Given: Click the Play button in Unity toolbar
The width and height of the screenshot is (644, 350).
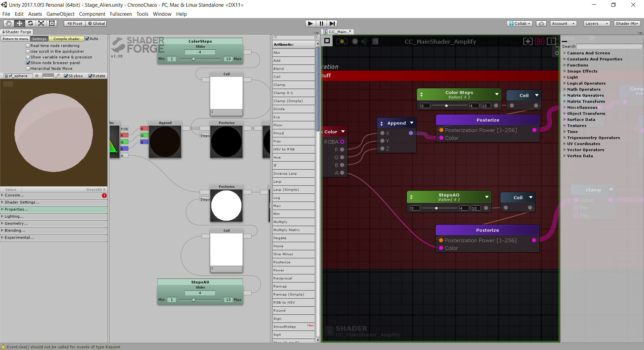Looking at the screenshot, I should 310,24.
